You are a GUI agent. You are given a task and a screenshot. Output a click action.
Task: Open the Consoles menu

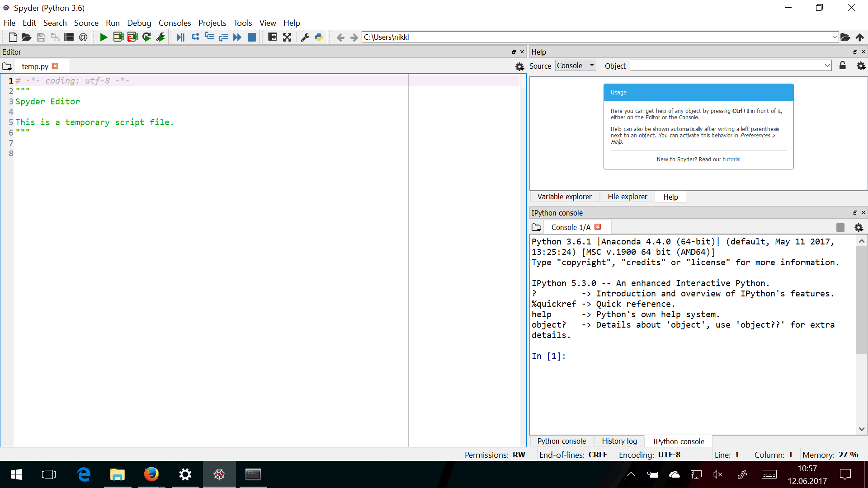(175, 23)
